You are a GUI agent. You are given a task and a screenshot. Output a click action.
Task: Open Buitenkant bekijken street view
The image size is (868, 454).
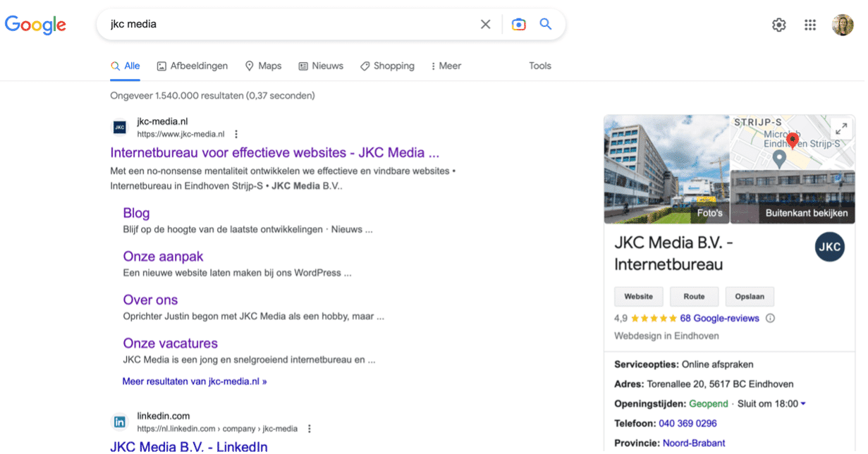point(793,197)
